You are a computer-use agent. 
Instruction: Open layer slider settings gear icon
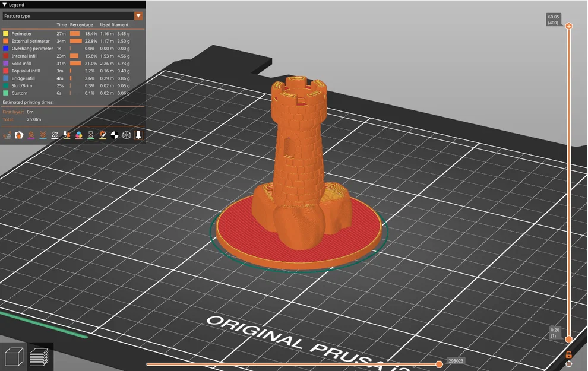[x=568, y=364]
